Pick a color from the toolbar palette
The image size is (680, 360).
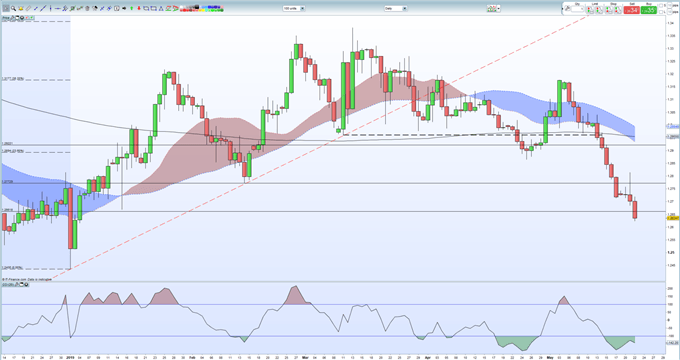(202, 8)
